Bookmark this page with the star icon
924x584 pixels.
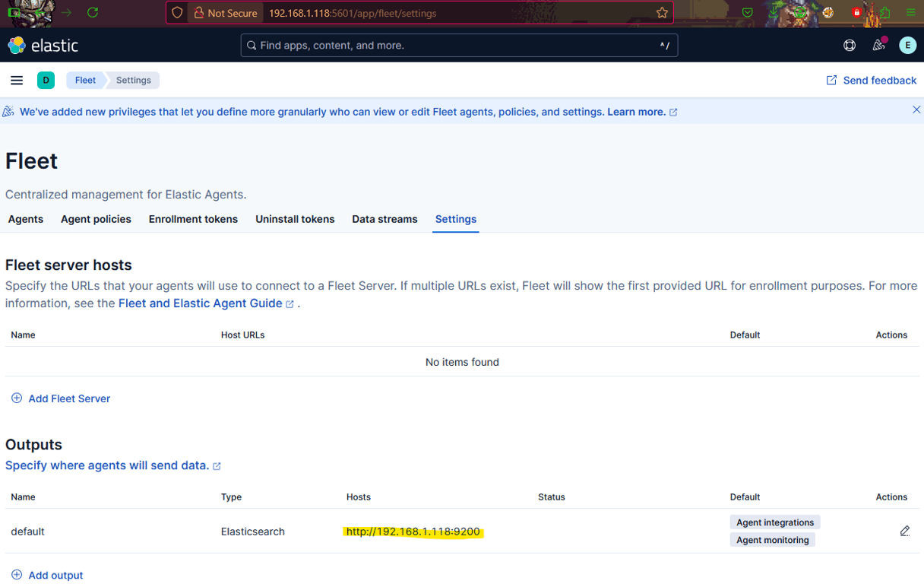662,13
